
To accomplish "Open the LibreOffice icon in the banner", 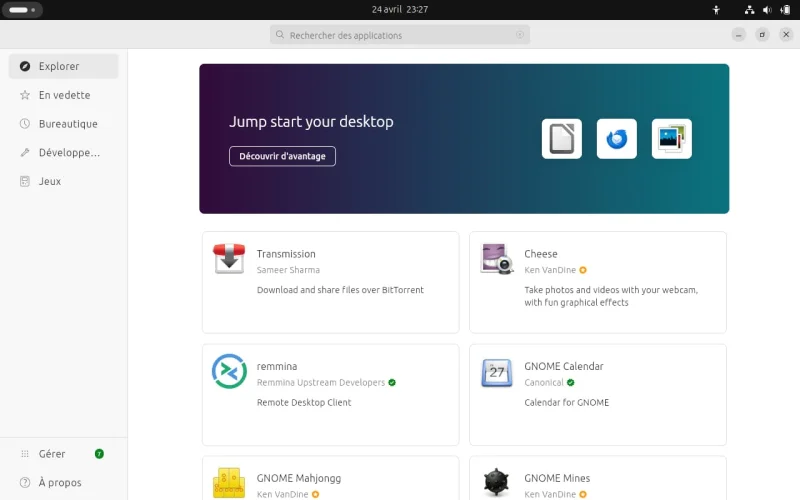I will pyautogui.click(x=562, y=139).
